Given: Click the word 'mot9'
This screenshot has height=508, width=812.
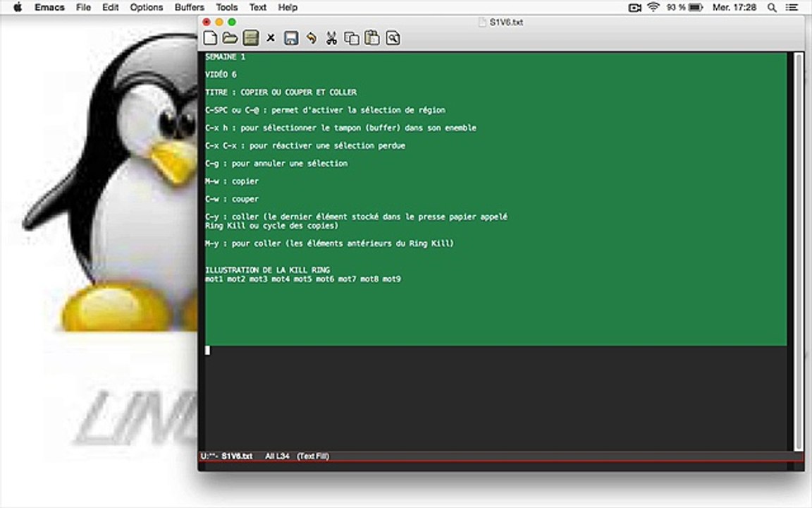Looking at the screenshot, I should click(x=391, y=279).
